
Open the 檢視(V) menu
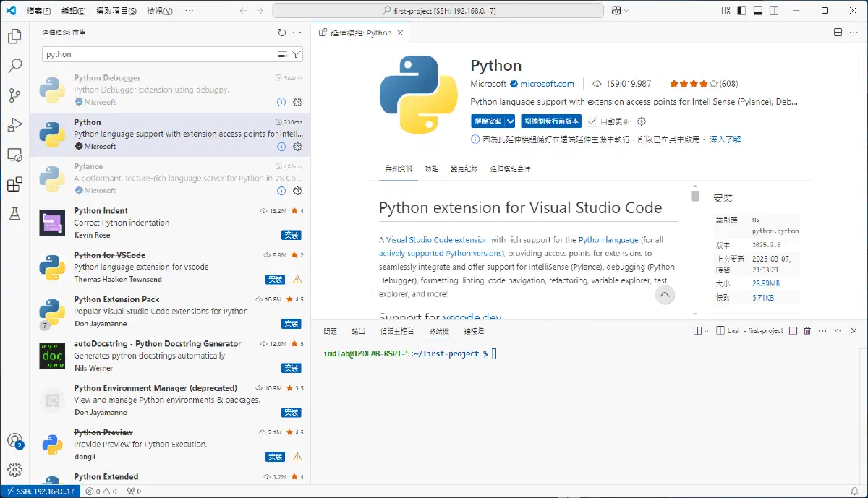[x=160, y=11]
